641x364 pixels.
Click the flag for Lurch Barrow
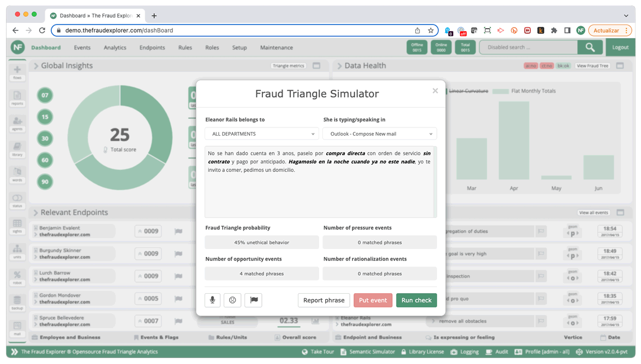point(178,276)
